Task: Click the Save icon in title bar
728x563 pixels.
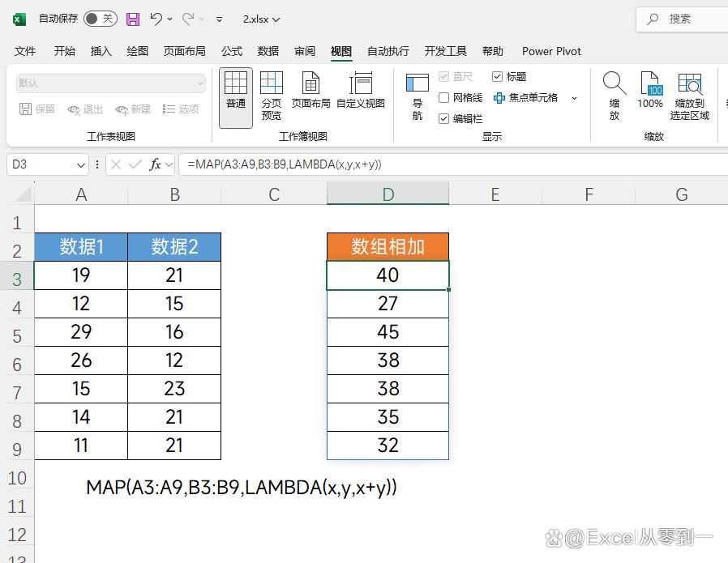Action: point(133,19)
